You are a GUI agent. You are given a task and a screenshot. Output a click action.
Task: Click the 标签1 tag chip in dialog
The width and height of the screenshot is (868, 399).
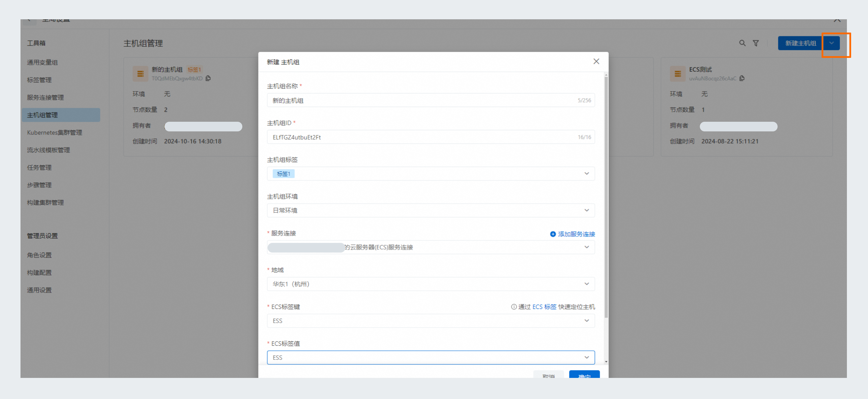pos(283,174)
